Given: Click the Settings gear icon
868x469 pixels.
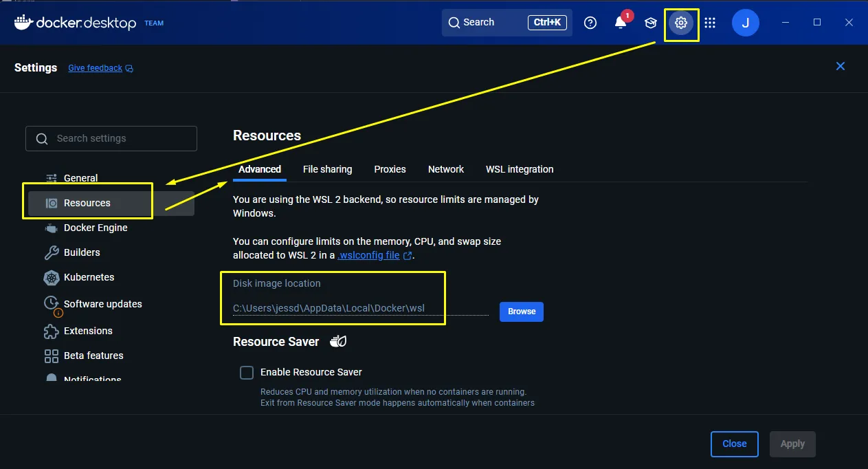Looking at the screenshot, I should click(680, 23).
